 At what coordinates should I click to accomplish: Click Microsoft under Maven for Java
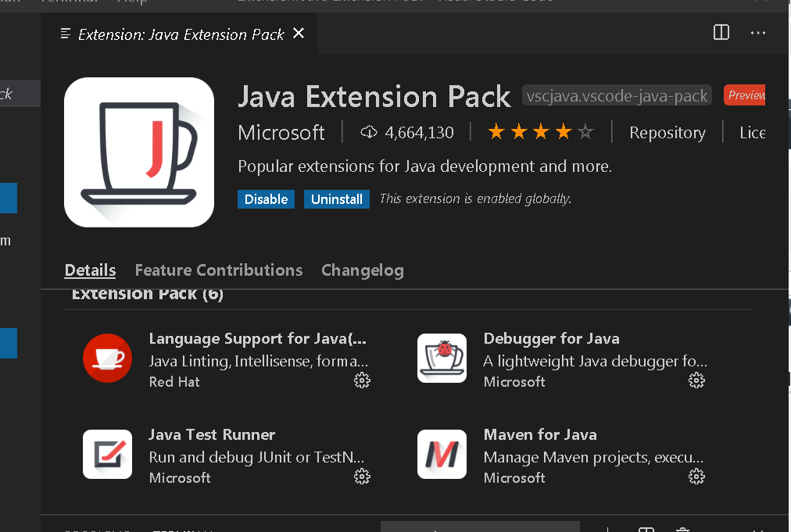[x=514, y=477]
